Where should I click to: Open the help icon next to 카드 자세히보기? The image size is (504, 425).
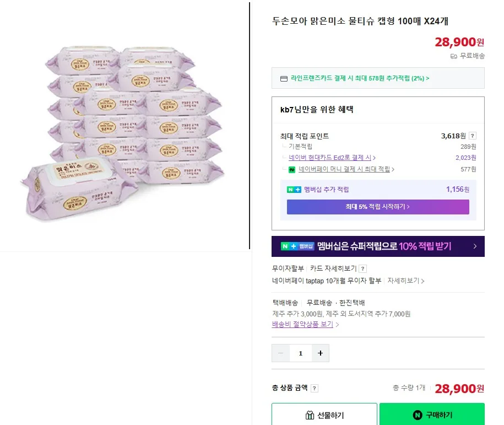click(x=363, y=268)
